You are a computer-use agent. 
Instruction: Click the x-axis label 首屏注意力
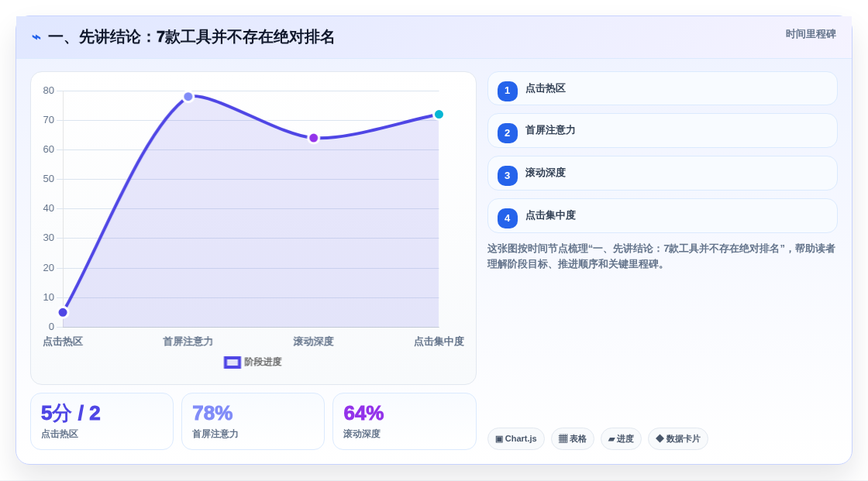coord(188,342)
